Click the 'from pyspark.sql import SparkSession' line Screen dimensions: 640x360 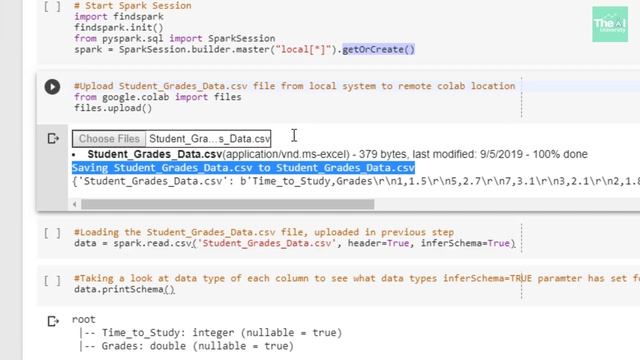coord(175,38)
